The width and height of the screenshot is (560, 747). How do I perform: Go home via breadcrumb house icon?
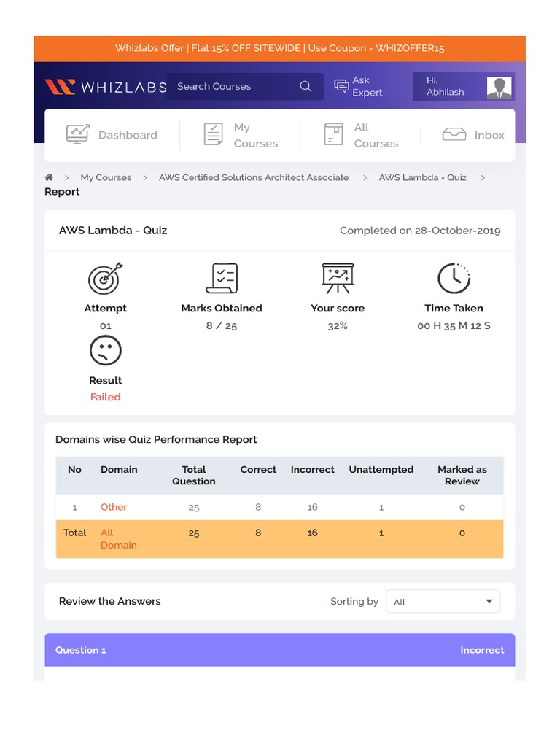click(49, 178)
